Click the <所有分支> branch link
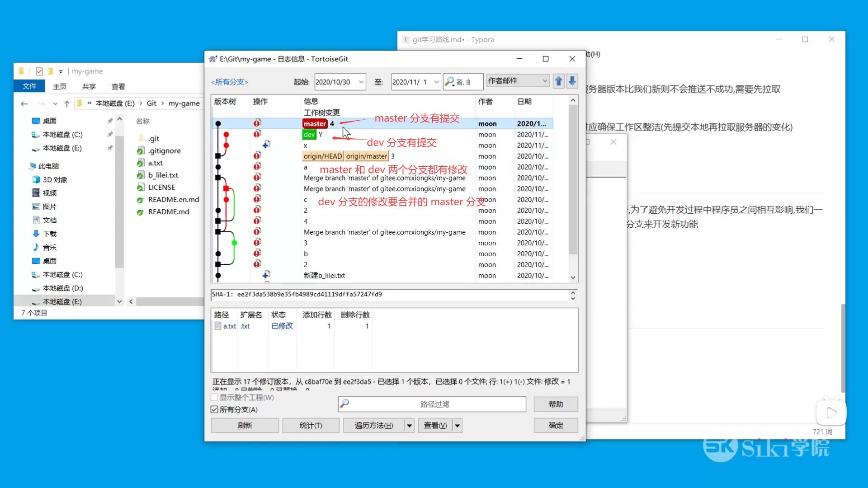 click(230, 82)
